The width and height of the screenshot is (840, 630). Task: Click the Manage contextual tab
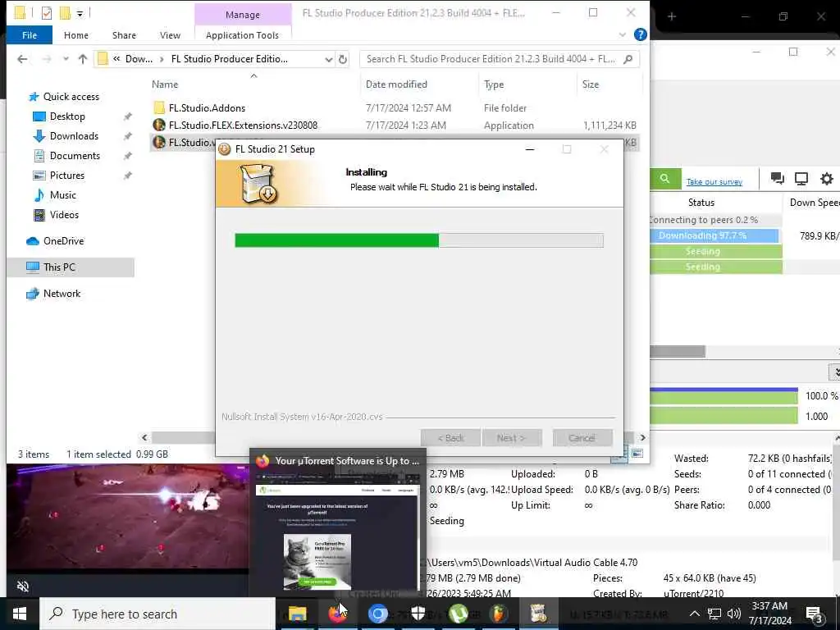tap(243, 15)
